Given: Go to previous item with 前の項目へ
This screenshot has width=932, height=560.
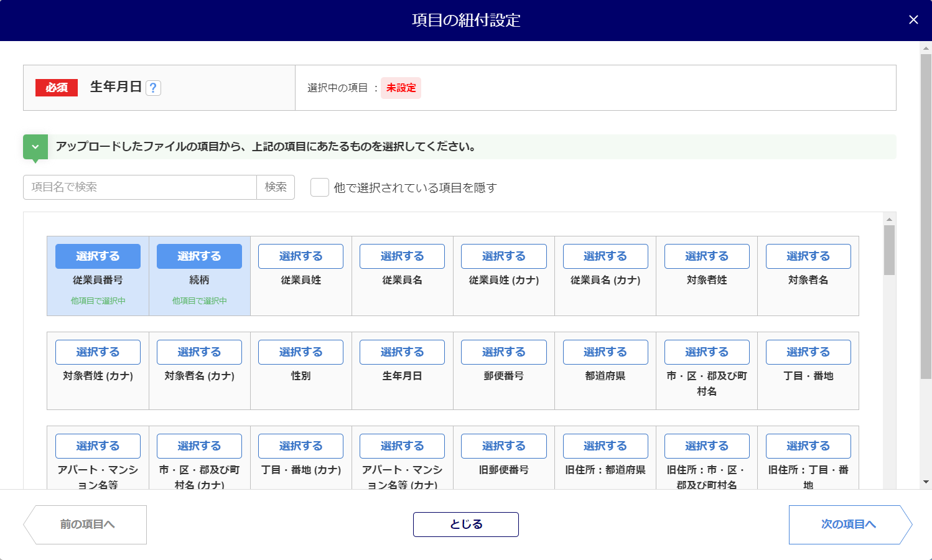Looking at the screenshot, I should point(85,525).
